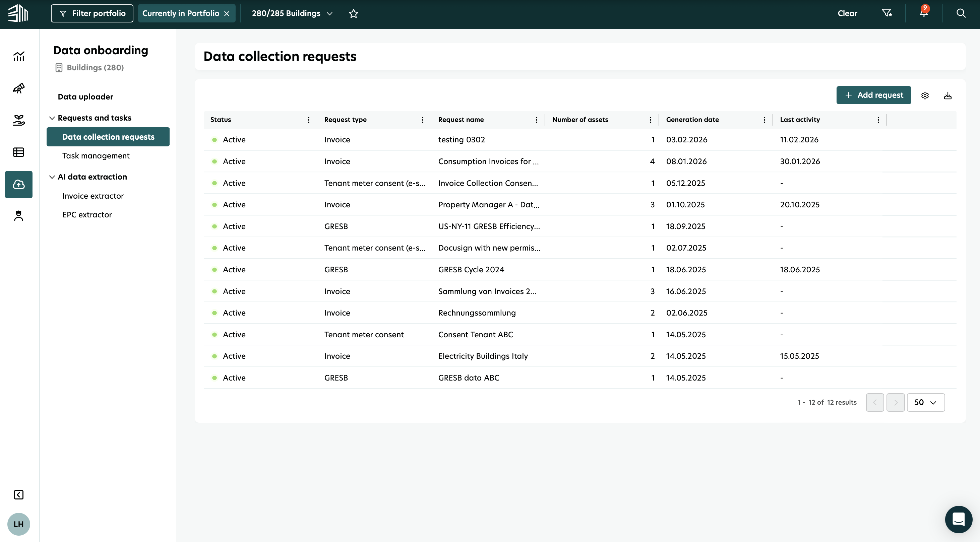Download the data collection requests table

(948, 95)
